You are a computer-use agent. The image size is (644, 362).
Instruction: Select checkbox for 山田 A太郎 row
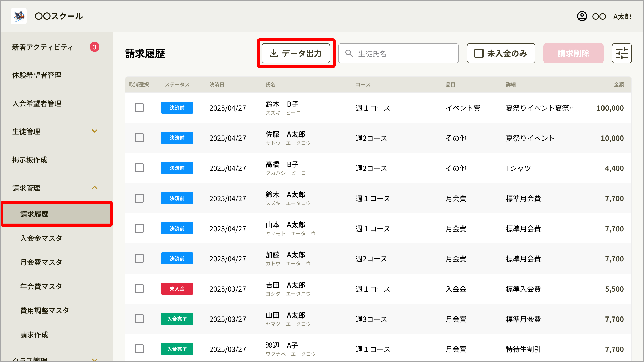(139, 319)
